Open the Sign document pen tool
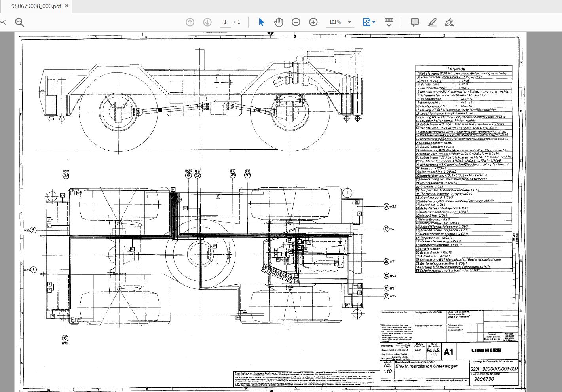Image resolution: width=562 pixels, height=392 pixels. (x=449, y=22)
